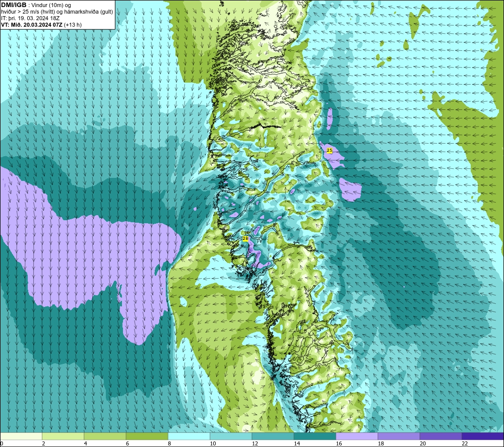This screenshot has width=504, height=447.
Task: Click the 'VT: Mið. 20.03.2024 07Z' valid time
Action: (32, 25)
